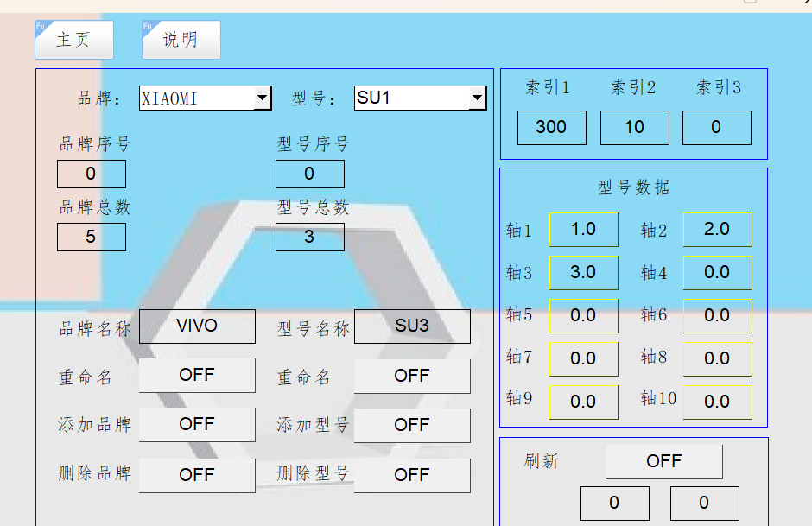The width and height of the screenshot is (812, 526).
Task: Toggle the 删除品牌 OFF switch
Action: [197, 475]
